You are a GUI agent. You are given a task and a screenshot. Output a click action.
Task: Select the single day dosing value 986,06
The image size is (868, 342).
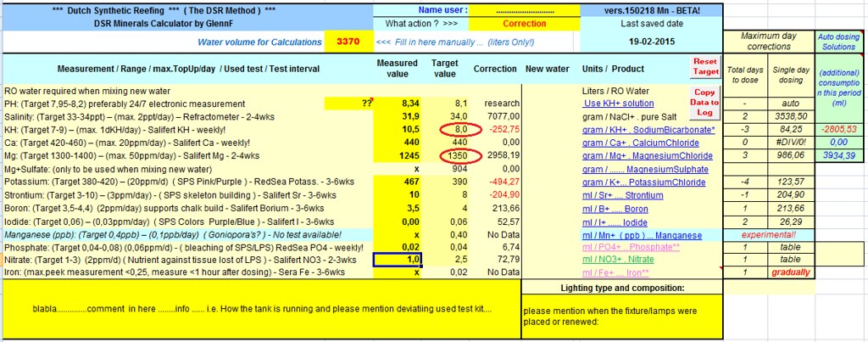[x=791, y=156]
